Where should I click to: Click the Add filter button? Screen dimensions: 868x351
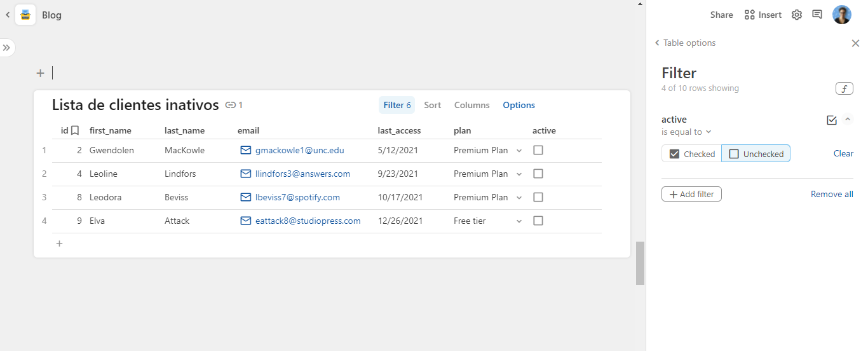(691, 194)
